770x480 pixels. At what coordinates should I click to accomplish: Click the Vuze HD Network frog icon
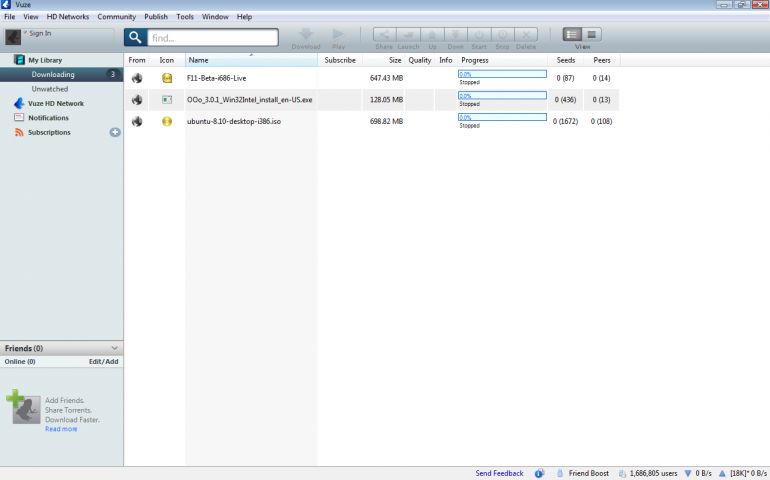tap(19, 103)
